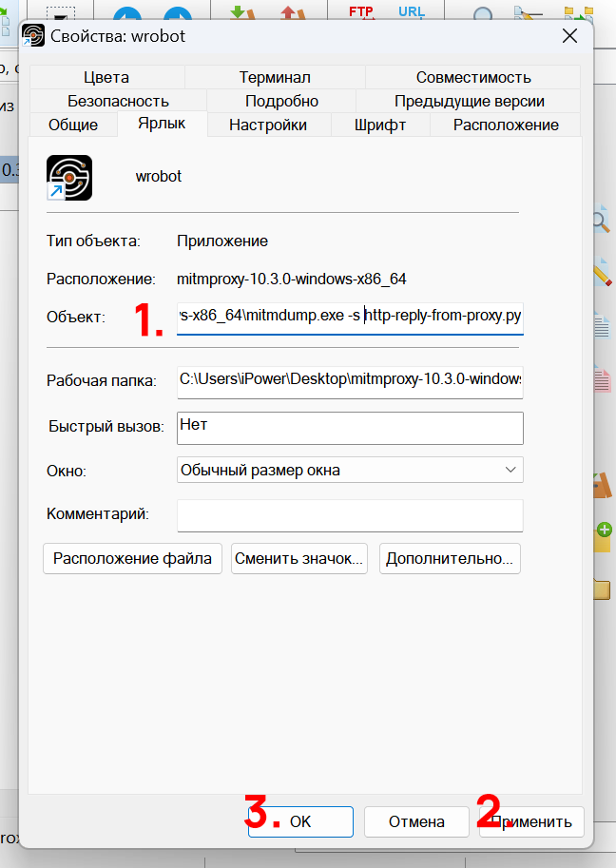Screen dimensions: 616x868
Task: Click the Окно: label
Action: pyautogui.click(x=67, y=472)
